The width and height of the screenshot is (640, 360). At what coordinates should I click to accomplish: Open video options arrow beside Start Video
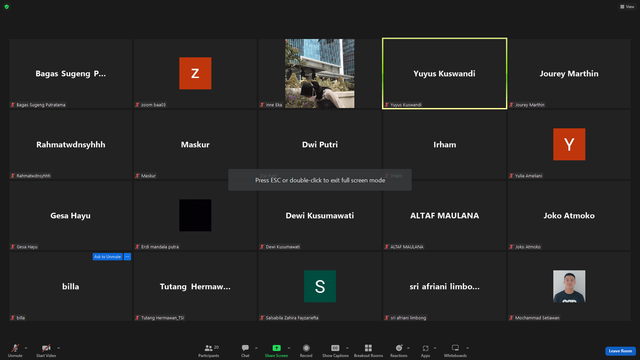pos(59,348)
